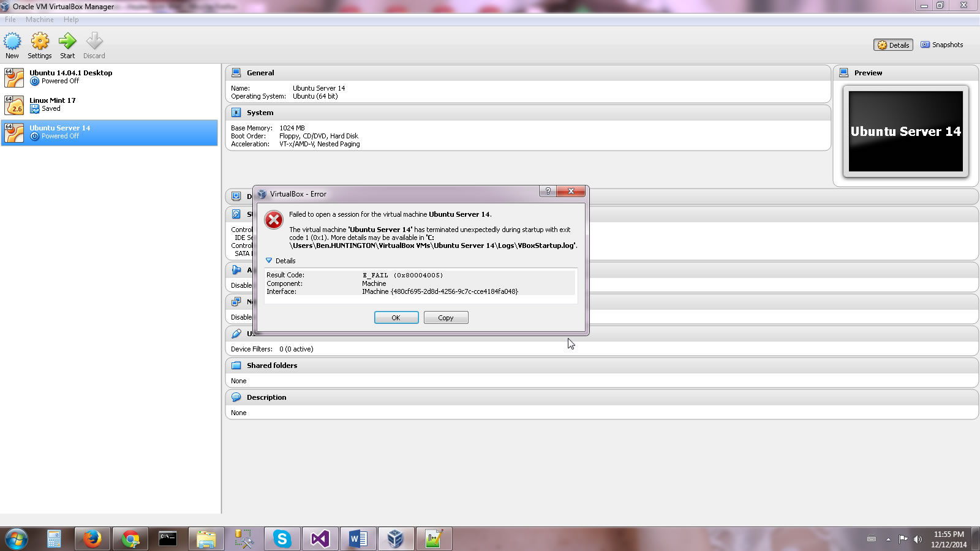This screenshot has height=551, width=980.
Task: Click the volume speaker tray icon
Action: point(918,539)
